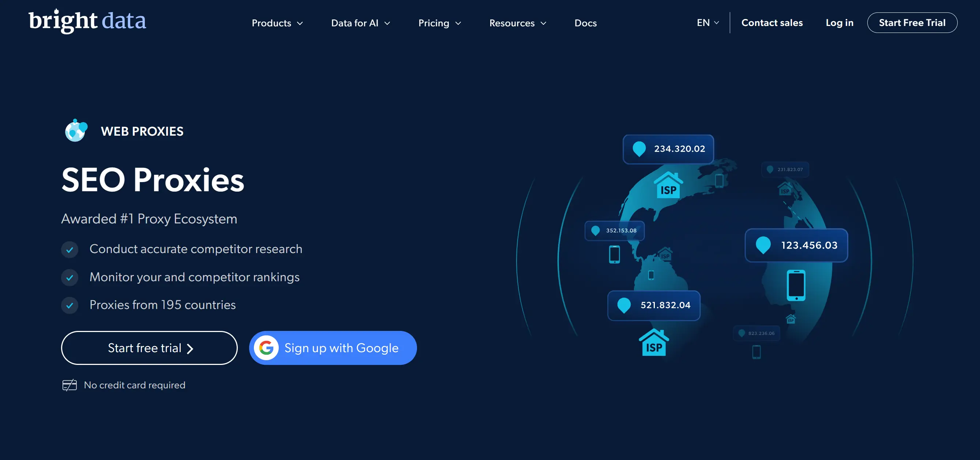Image resolution: width=980 pixels, height=460 pixels.
Task: Click the faded 823.236.06 IP badge
Action: [x=757, y=333]
